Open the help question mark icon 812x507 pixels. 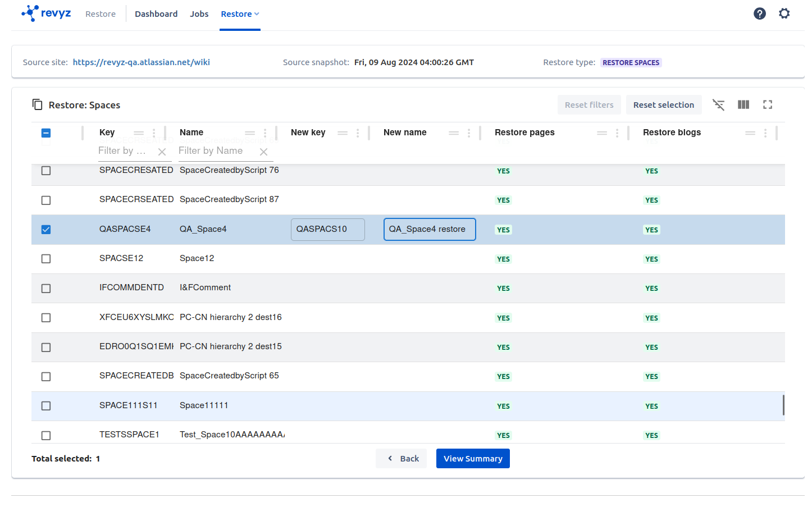click(759, 13)
